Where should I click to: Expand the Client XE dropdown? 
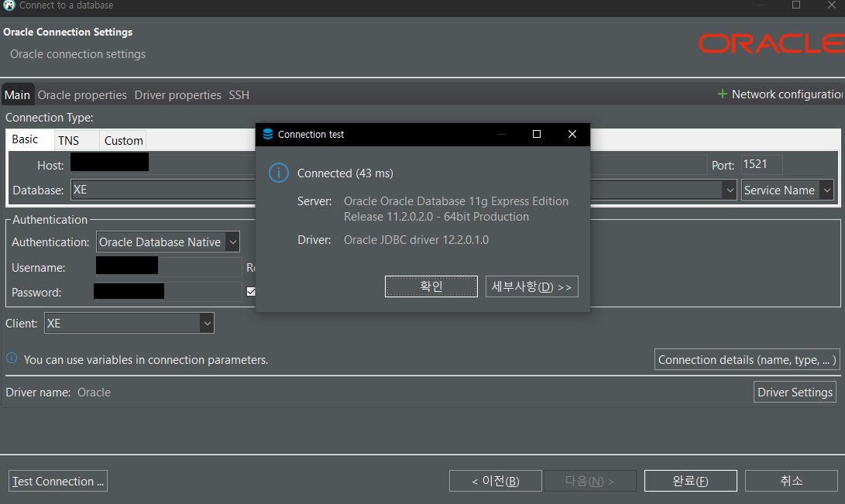coord(207,324)
